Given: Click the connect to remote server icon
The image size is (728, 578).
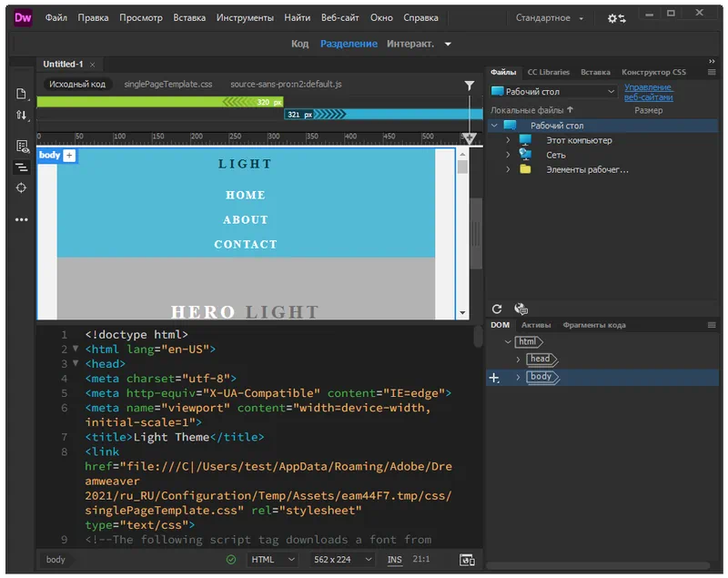Looking at the screenshot, I should 521,309.
